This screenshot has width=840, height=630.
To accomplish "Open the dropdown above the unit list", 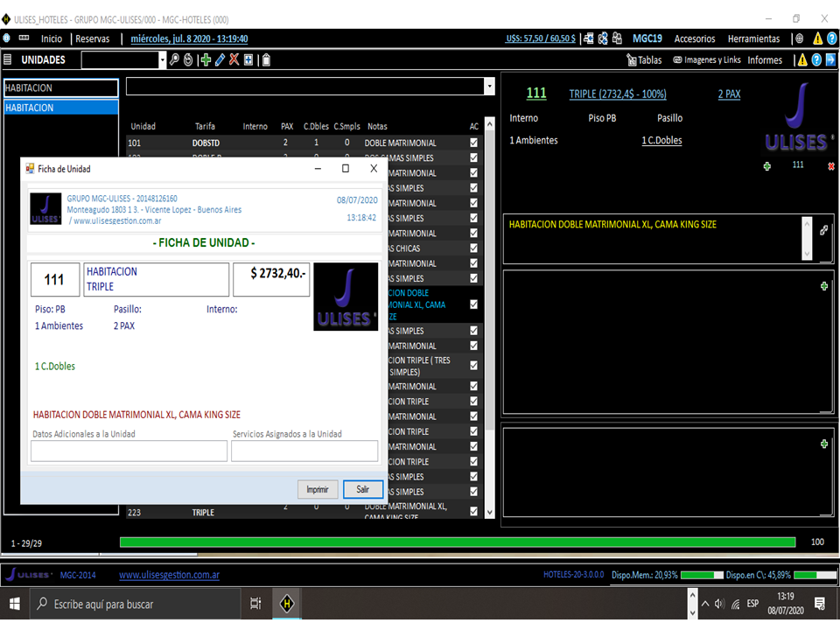I will (x=487, y=87).
